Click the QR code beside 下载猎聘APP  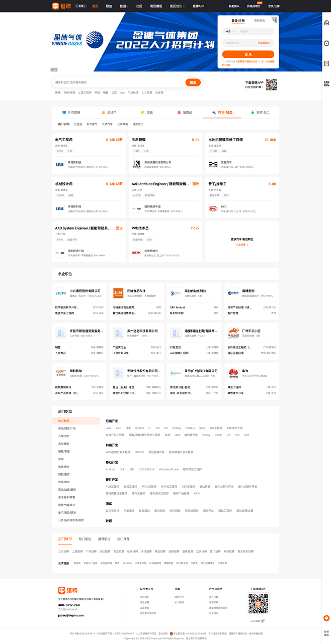271,84
